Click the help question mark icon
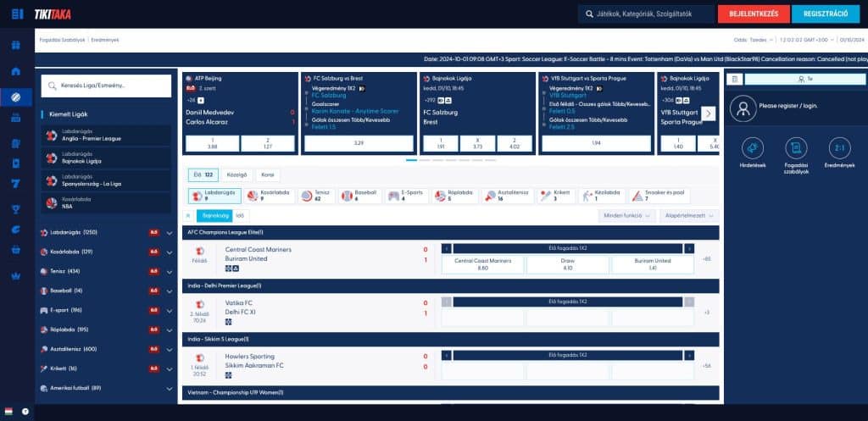 pyautogui.click(x=25, y=412)
